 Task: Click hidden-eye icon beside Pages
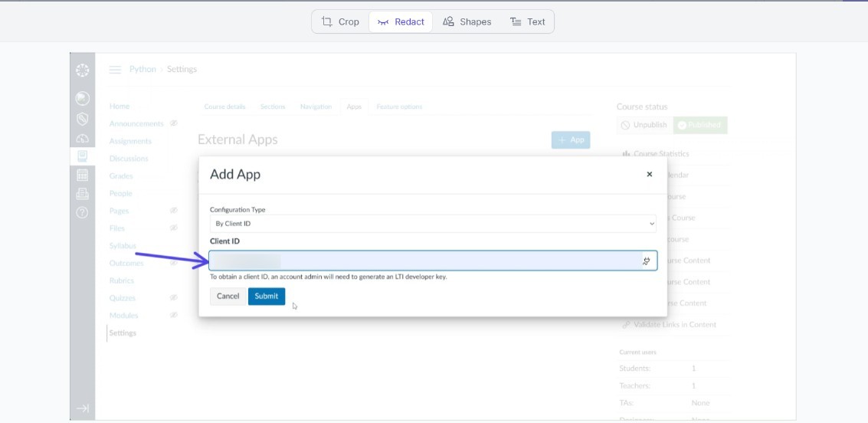[173, 211]
